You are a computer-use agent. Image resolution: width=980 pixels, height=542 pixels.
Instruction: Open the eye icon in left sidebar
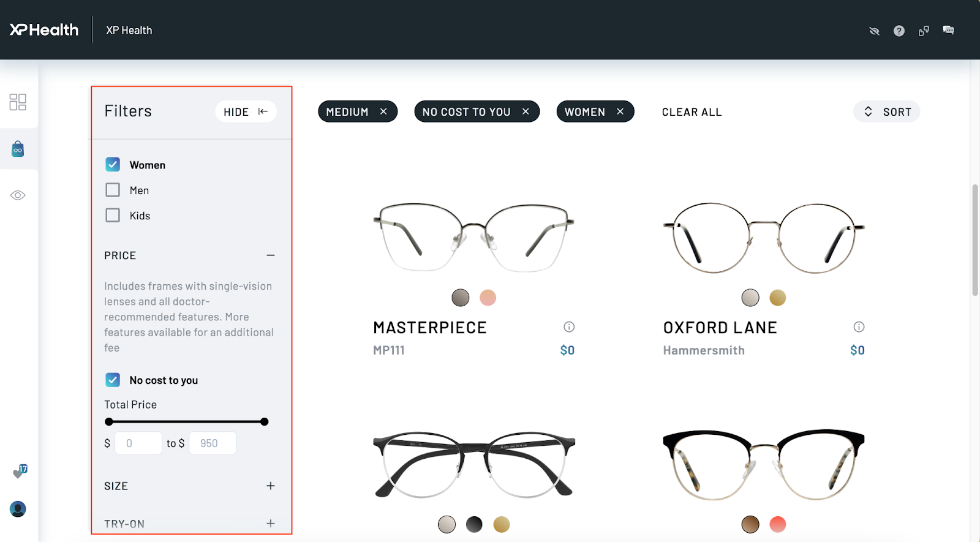pos(18,195)
